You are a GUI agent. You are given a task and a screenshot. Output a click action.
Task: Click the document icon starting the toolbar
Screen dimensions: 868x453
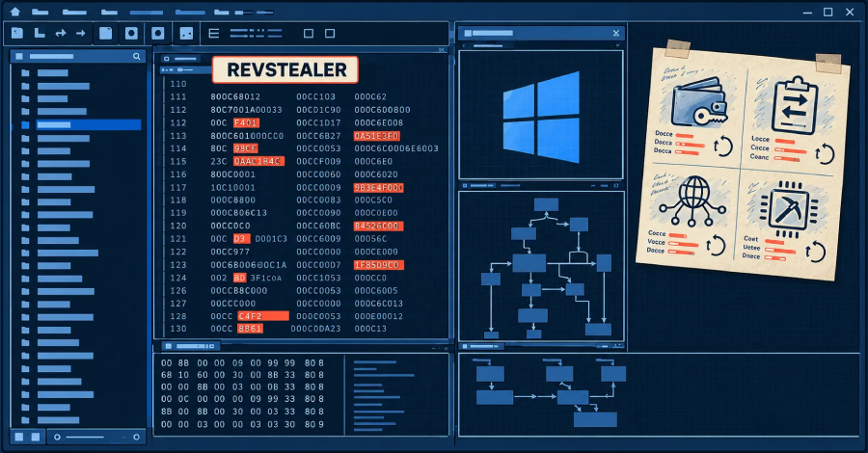click(17, 33)
